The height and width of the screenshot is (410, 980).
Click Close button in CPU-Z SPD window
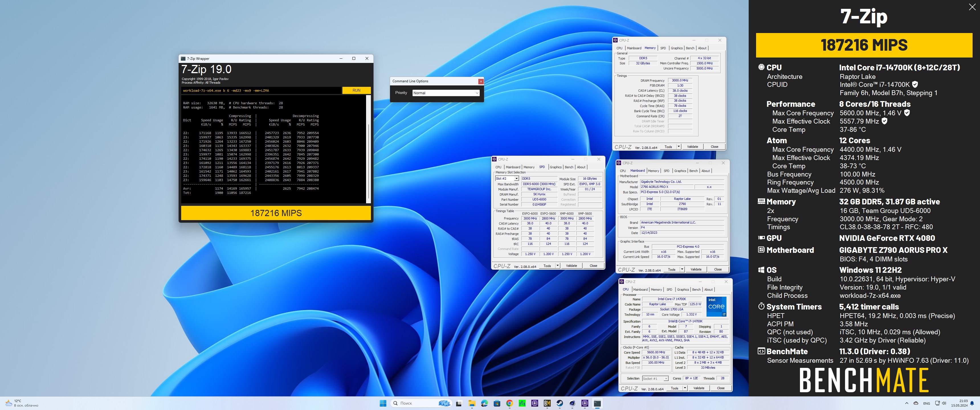click(593, 266)
